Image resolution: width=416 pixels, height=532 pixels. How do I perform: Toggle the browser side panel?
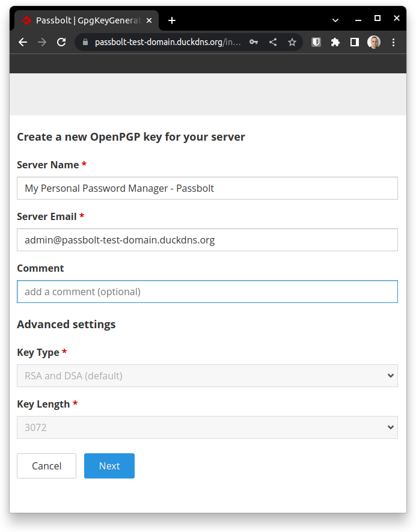pyautogui.click(x=355, y=42)
